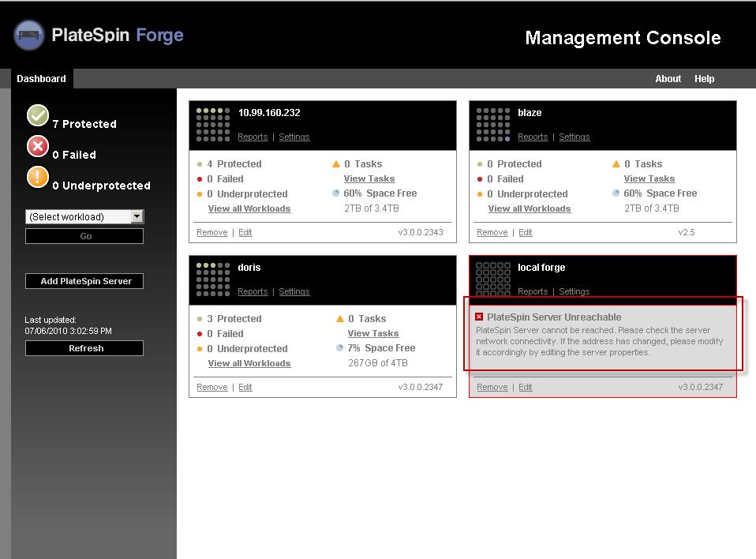
Task: Click the version 'v2.5' on blaze
Action: click(x=686, y=232)
